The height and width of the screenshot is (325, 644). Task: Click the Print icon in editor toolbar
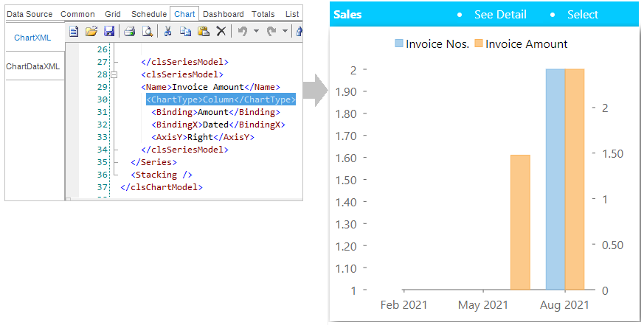click(x=129, y=31)
